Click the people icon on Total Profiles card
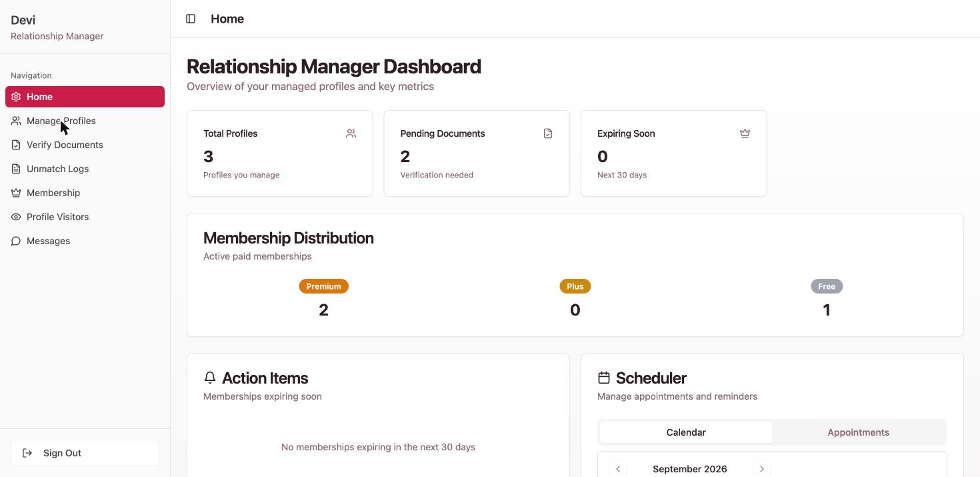The height and width of the screenshot is (477, 980). click(x=351, y=133)
